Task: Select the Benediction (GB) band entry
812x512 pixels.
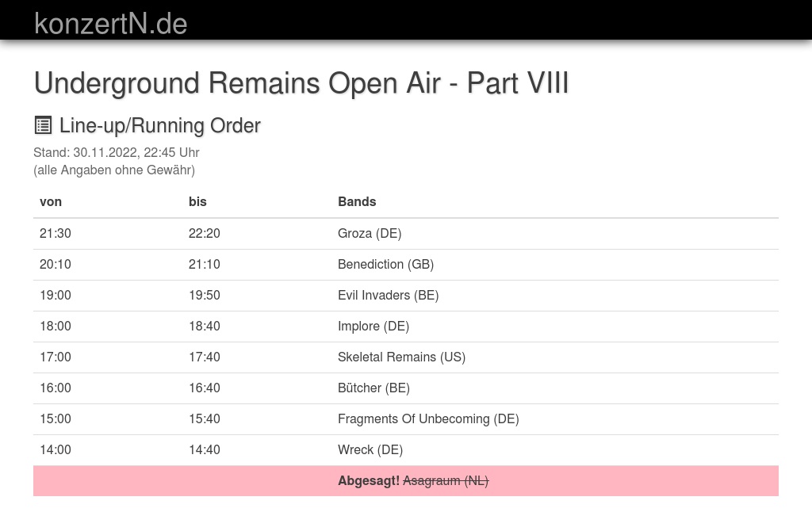Action: [385, 265]
